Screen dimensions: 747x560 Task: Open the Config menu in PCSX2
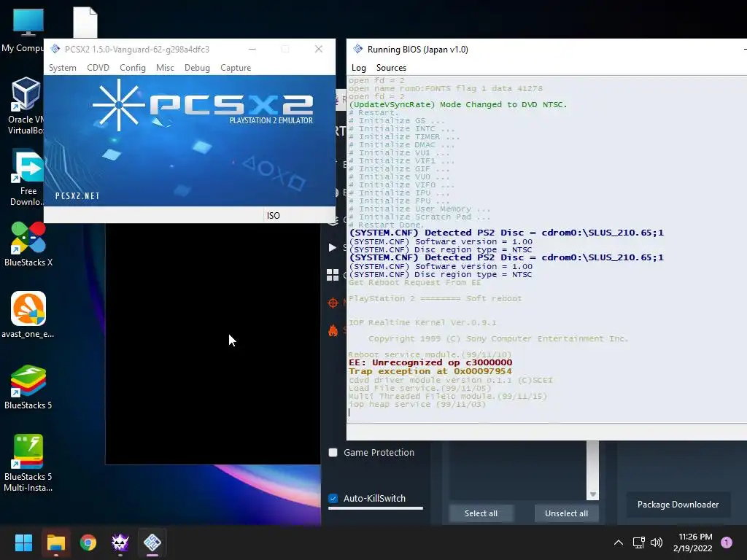coord(133,68)
